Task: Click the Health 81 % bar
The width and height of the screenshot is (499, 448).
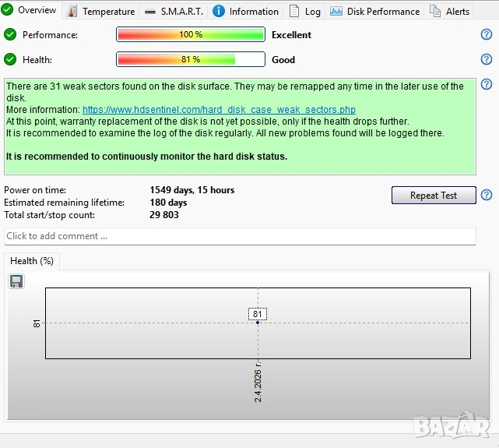Action: click(x=191, y=59)
